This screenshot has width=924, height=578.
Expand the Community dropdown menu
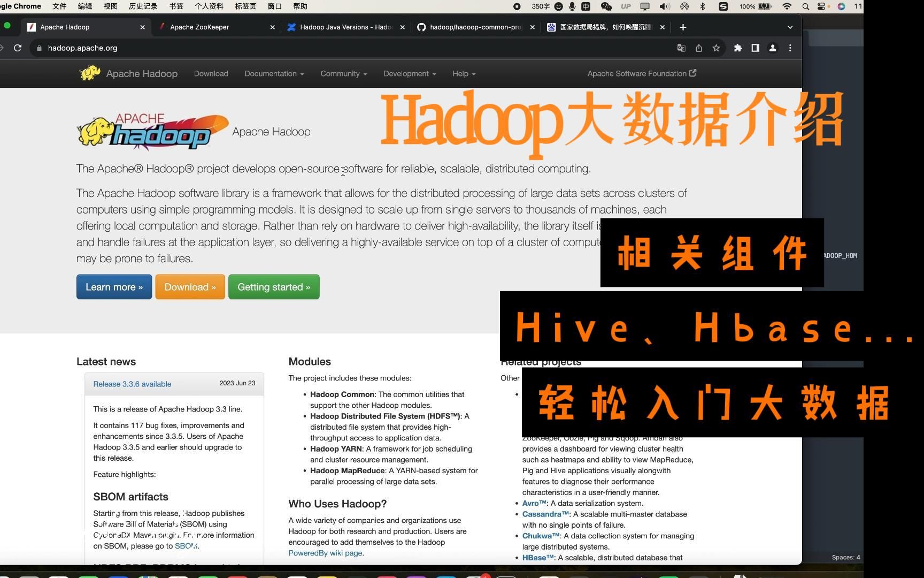click(344, 74)
